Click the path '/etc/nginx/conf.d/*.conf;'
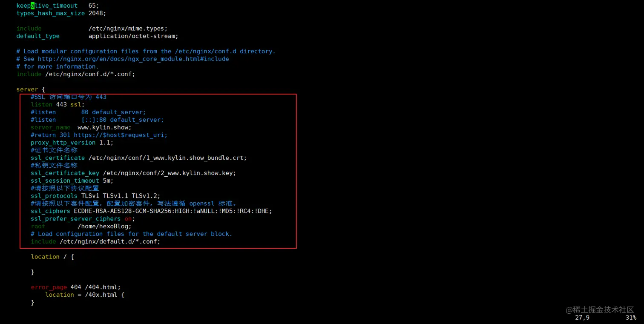Screen dimensions: 644x324 pyautogui.click(x=90, y=74)
